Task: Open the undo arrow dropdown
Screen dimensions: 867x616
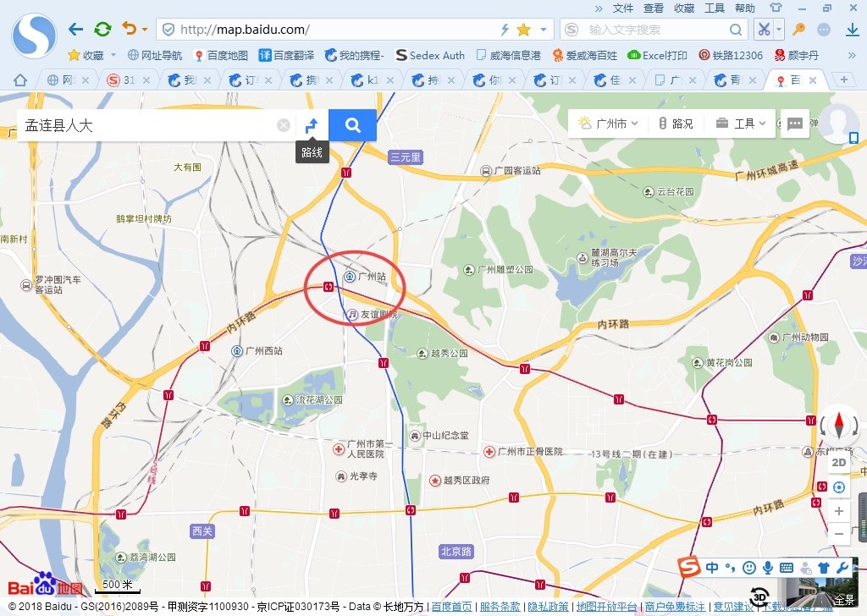Action: (145, 30)
